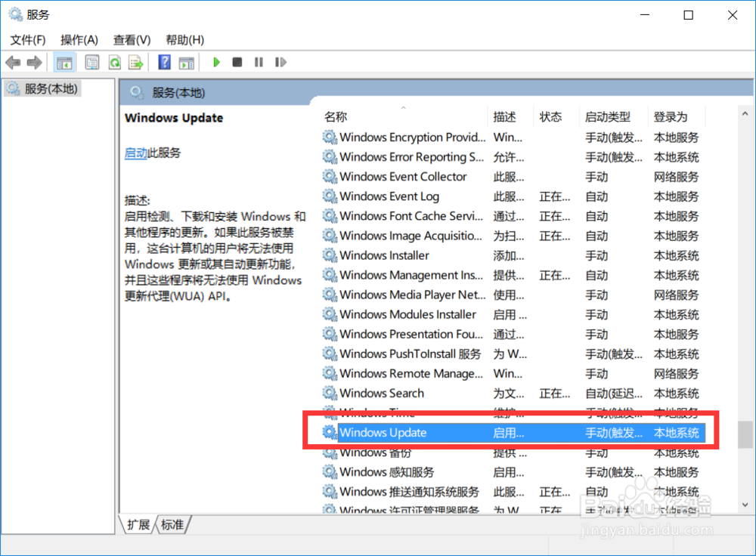
Task: Open the 操作(A) menu
Action: 79,39
